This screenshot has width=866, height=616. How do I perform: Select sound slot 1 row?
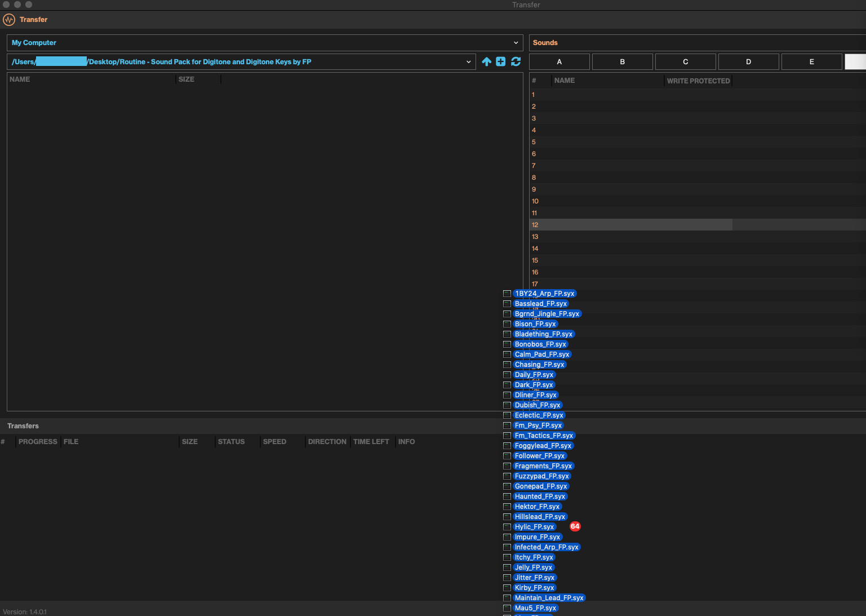coord(698,95)
